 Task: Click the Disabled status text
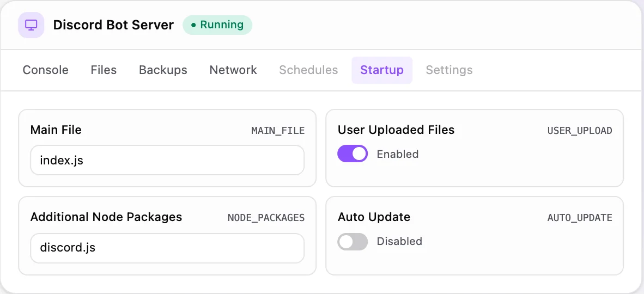click(399, 241)
